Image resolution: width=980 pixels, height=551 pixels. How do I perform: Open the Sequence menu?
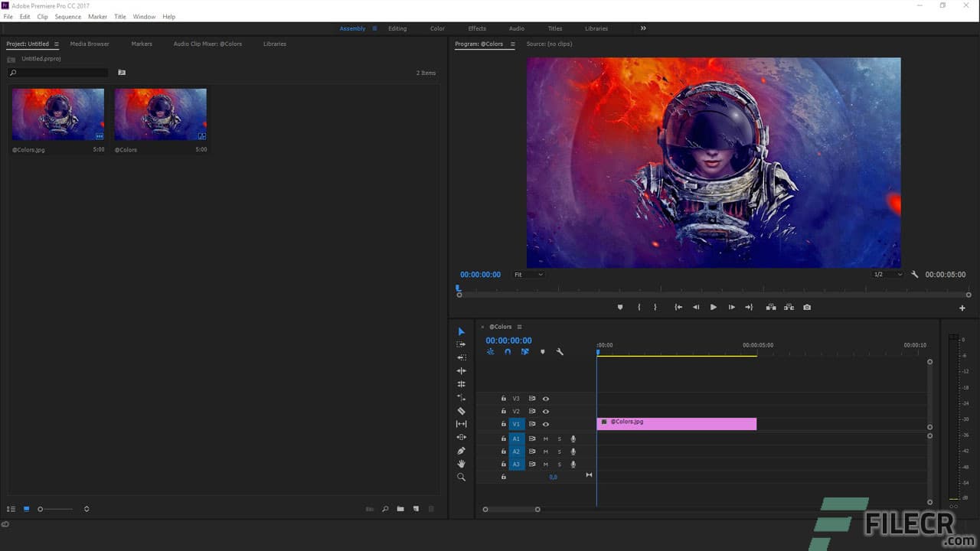point(67,16)
